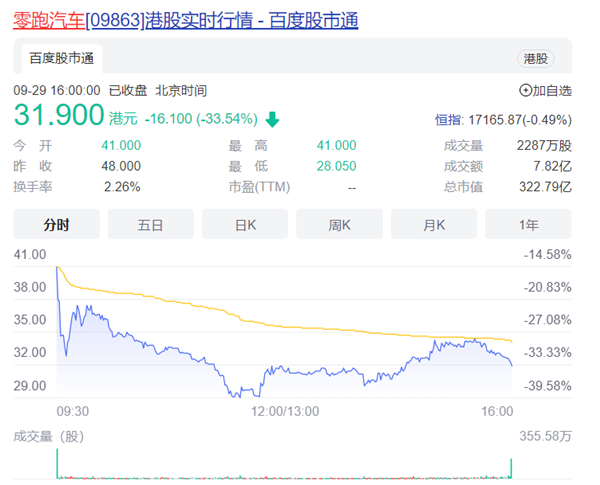
Task: Click the 35.00 price axis label
Action: click(x=30, y=320)
